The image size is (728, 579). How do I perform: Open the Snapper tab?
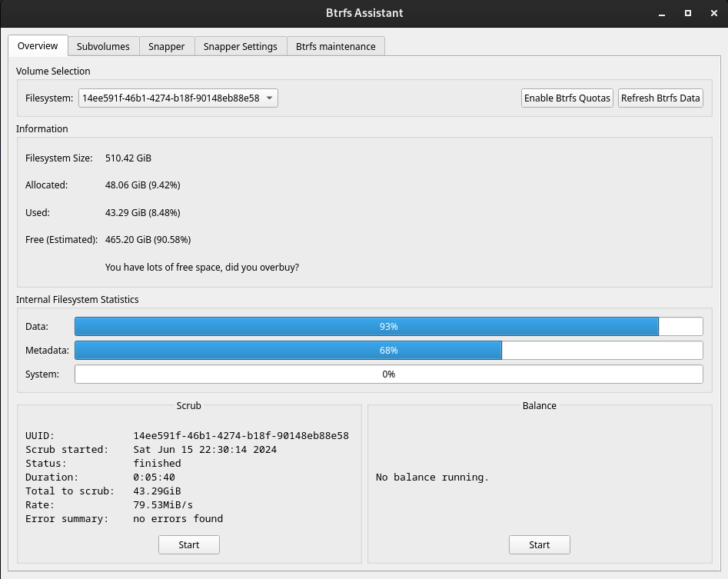(x=167, y=46)
